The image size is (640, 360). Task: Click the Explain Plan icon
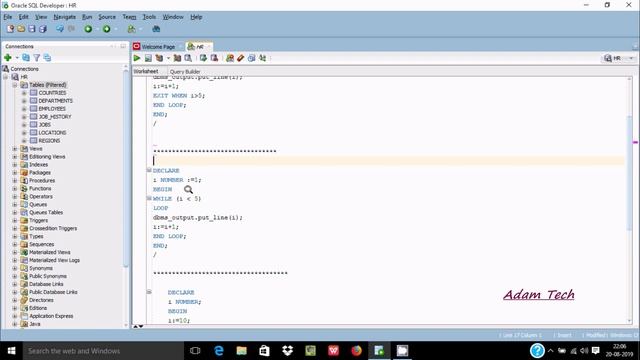(159, 58)
